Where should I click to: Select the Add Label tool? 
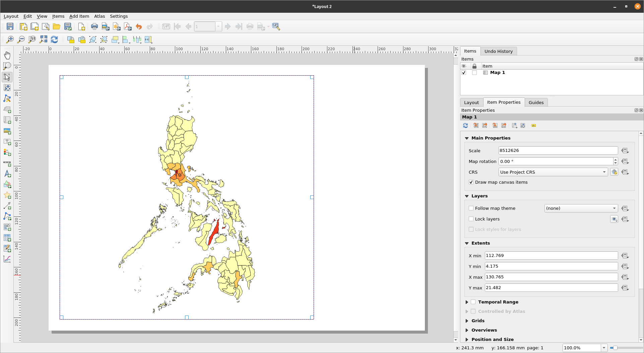(7, 142)
